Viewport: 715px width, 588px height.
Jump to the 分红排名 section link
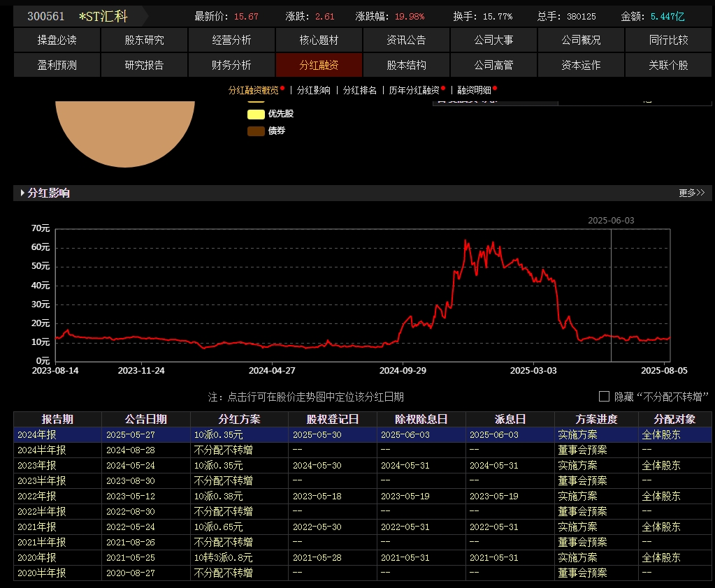pos(359,90)
